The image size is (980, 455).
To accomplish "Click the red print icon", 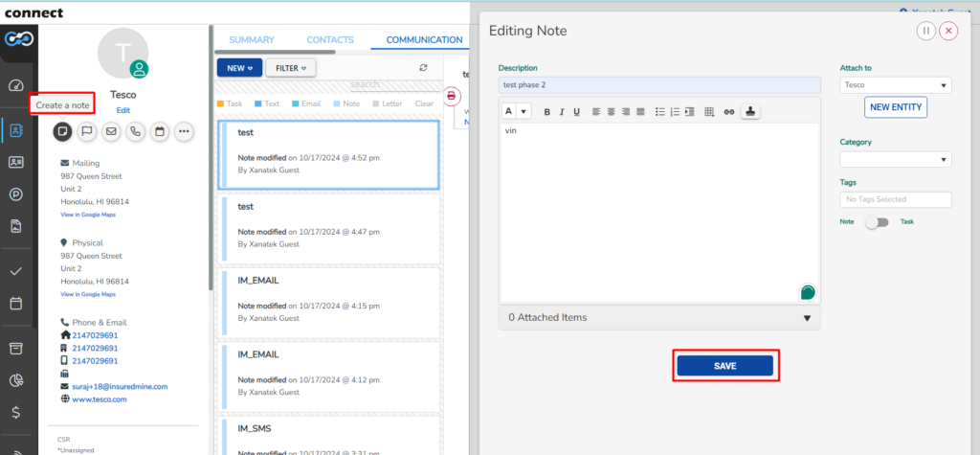I will point(452,97).
